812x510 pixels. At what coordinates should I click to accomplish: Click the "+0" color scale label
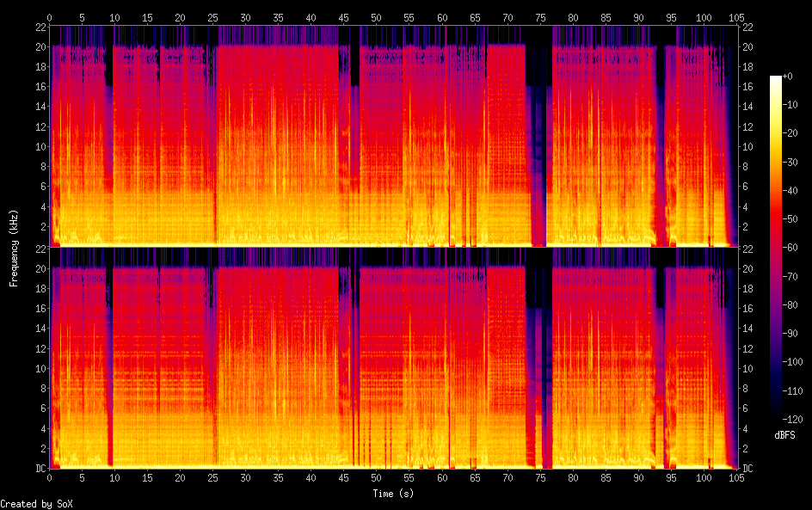click(788, 76)
